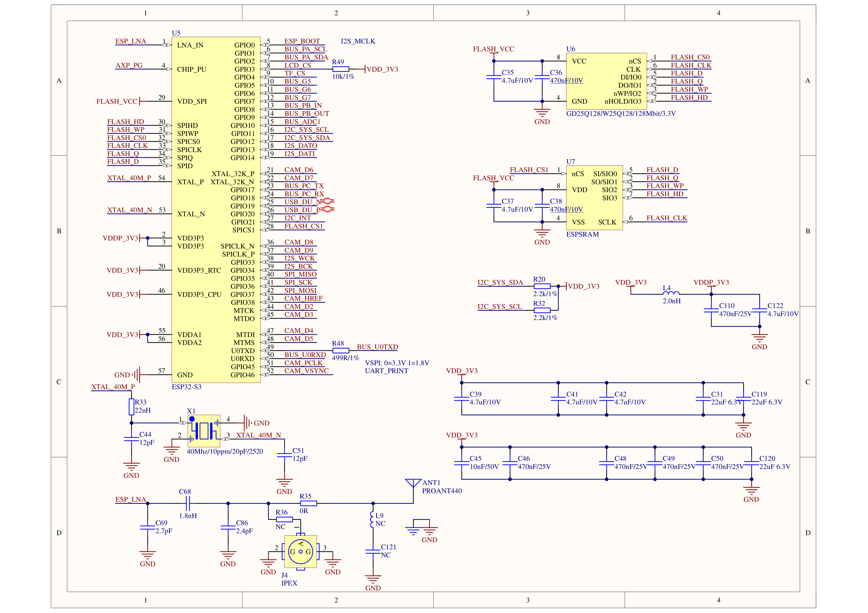Select the C69 2.7pF capacitor symbol
The width and height of the screenshot is (868, 613).
(147, 528)
